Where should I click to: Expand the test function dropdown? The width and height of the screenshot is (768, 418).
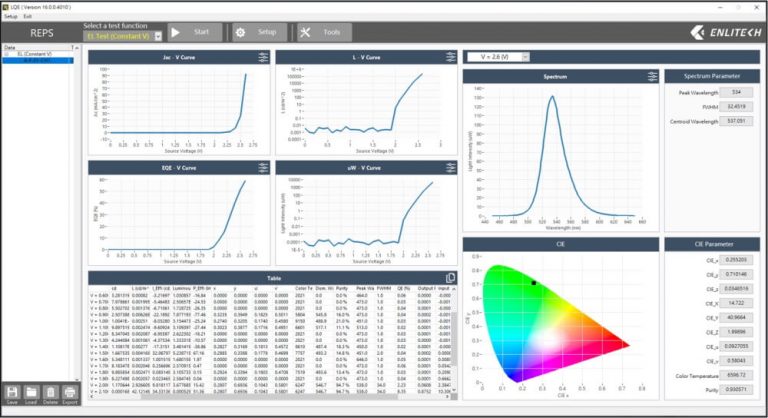[x=158, y=36]
